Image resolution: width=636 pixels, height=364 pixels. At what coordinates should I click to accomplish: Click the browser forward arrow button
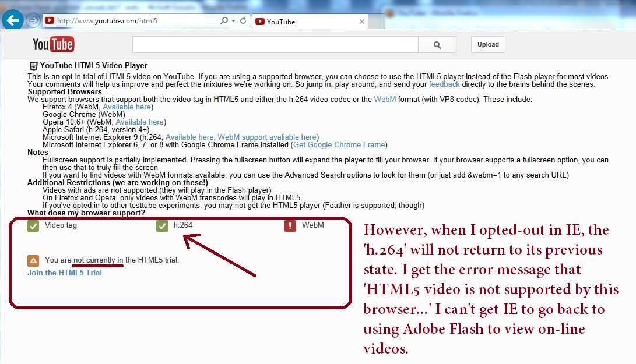pyautogui.click(x=33, y=20)
